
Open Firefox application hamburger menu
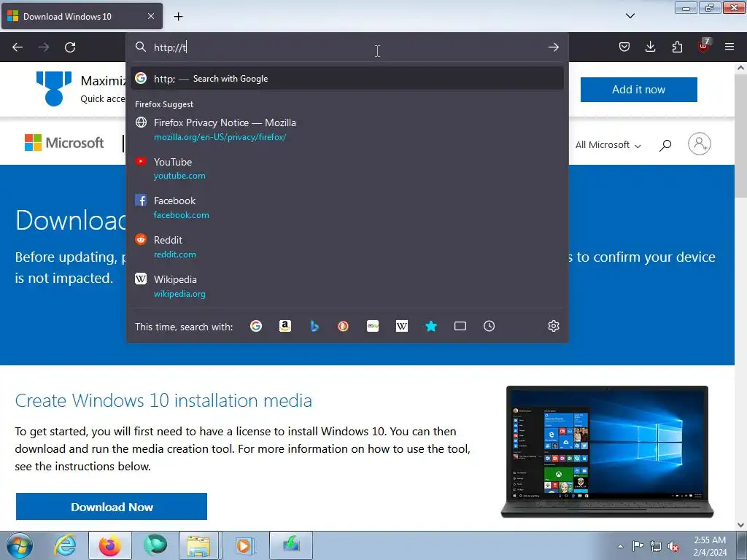(729, 47)
